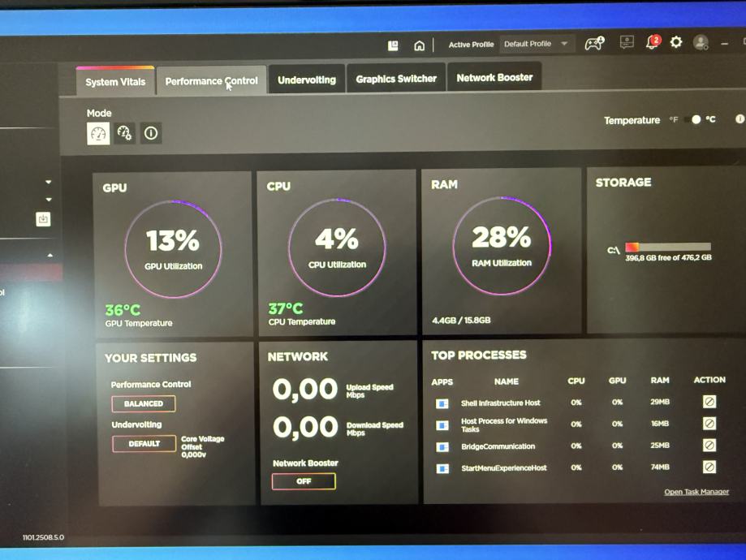Viewport: 746px width, 560px height.
Task: Click the Open Task Manager link
Action: [x=696, y=492]
